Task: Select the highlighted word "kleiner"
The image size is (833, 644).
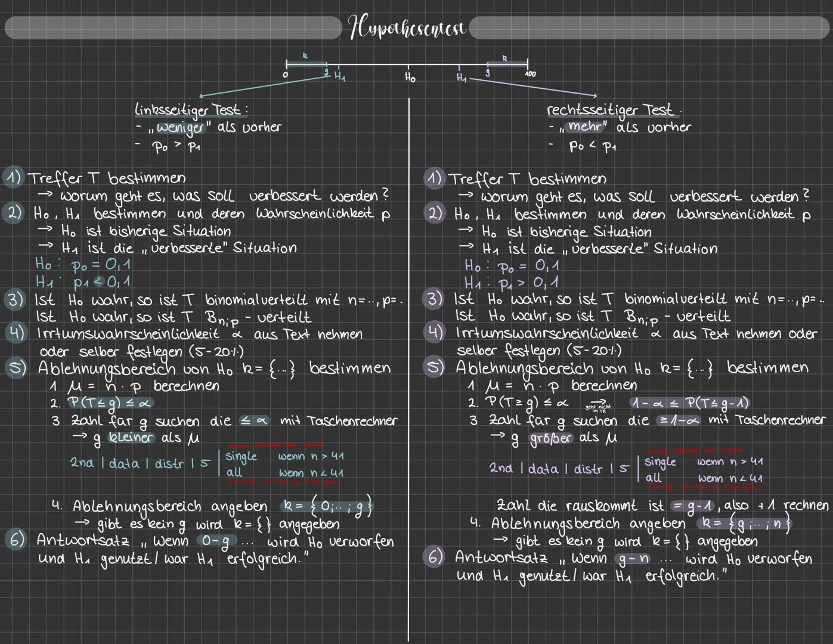Action: point(131,438)
